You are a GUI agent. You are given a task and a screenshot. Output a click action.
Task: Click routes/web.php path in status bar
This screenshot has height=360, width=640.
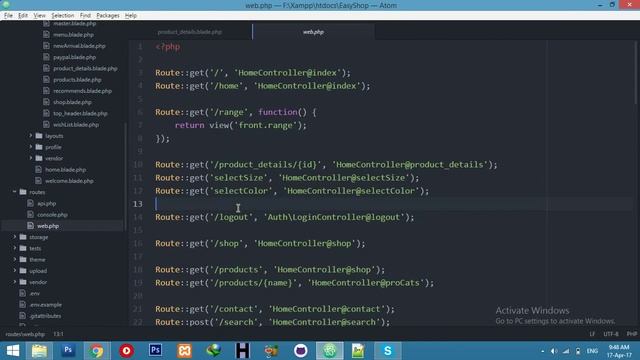coord(25,334)
